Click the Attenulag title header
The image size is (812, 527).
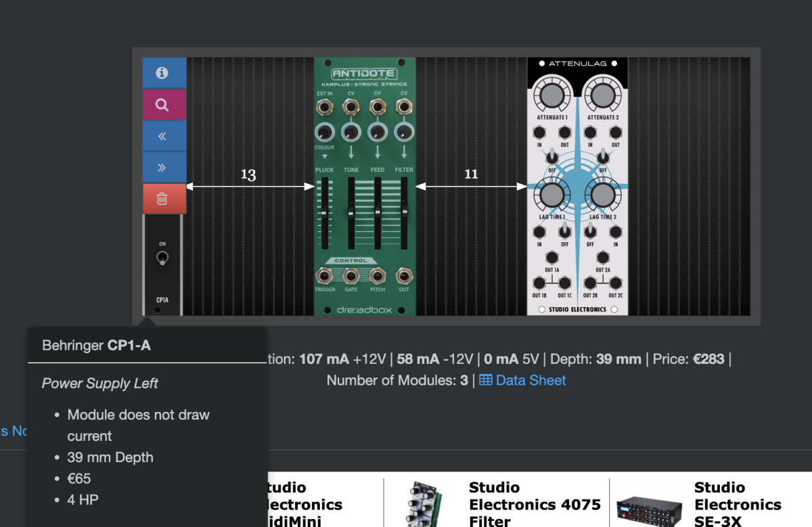[578, 64]
